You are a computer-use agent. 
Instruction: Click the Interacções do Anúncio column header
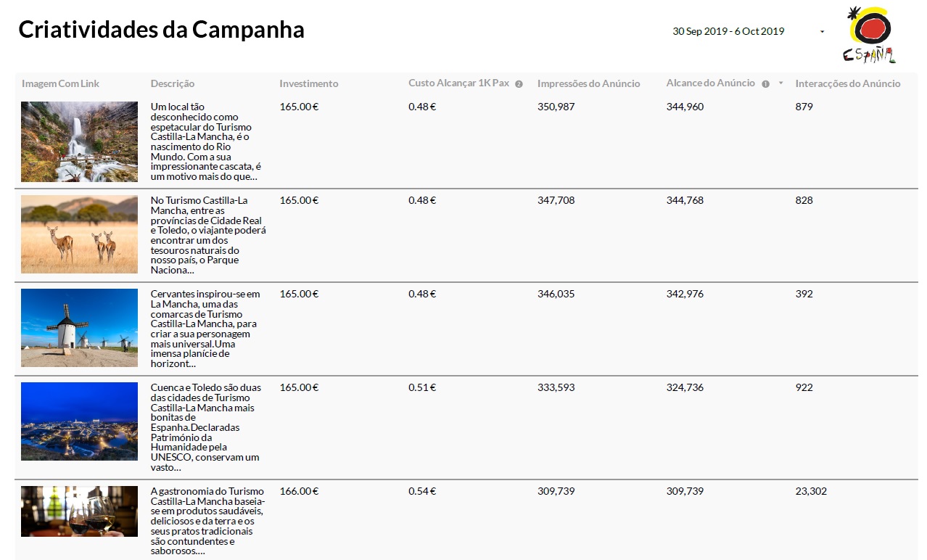click(847, 83)
